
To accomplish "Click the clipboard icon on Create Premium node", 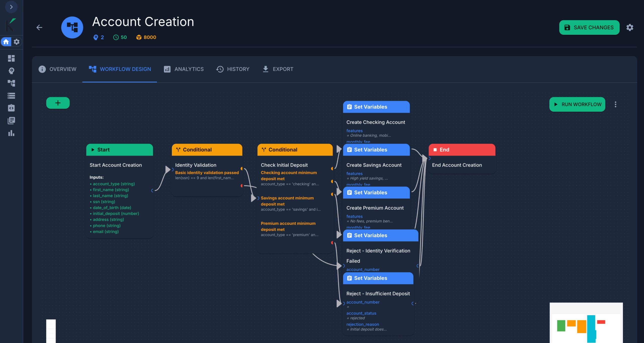I will [349, 192].
